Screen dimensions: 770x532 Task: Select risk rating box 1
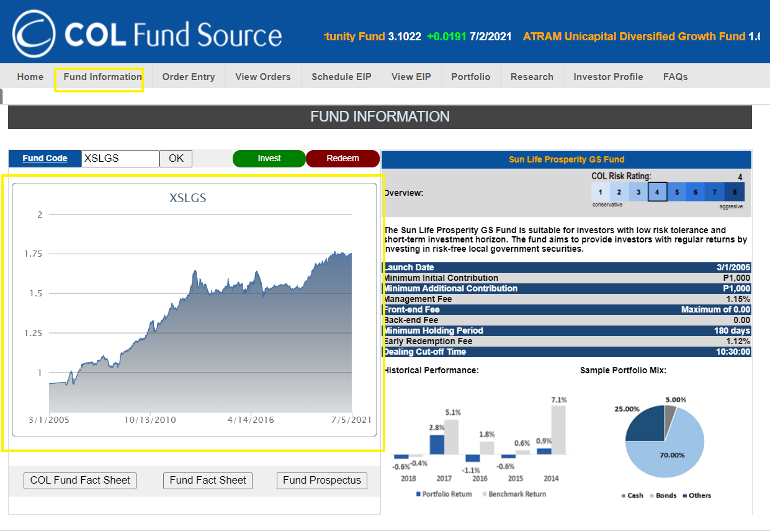point(601,192)
